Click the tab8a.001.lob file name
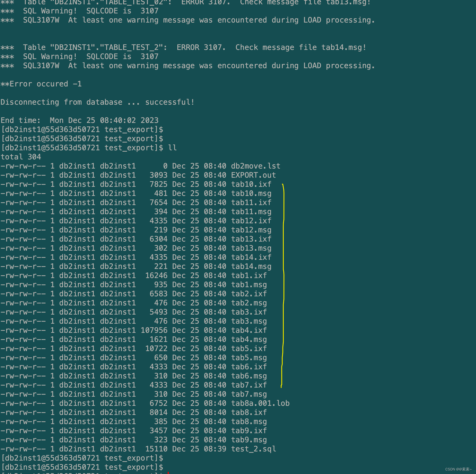476x474 pixels. click(260, 403)
